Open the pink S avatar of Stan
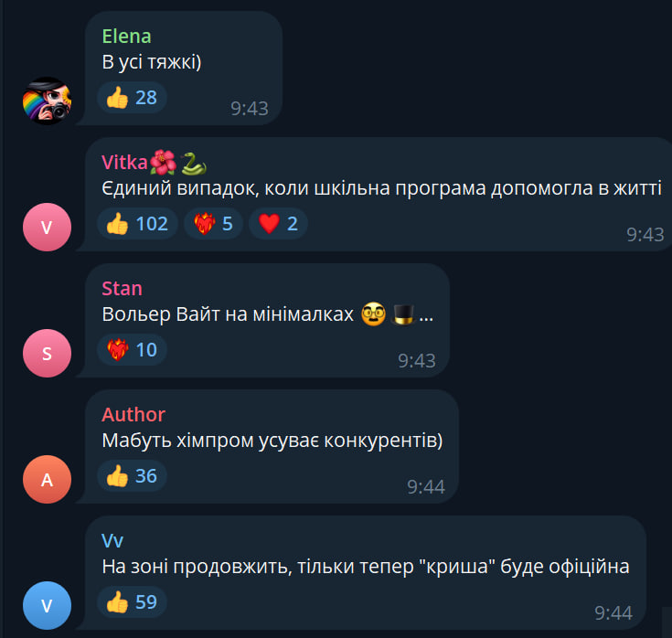 coord(47,353)
